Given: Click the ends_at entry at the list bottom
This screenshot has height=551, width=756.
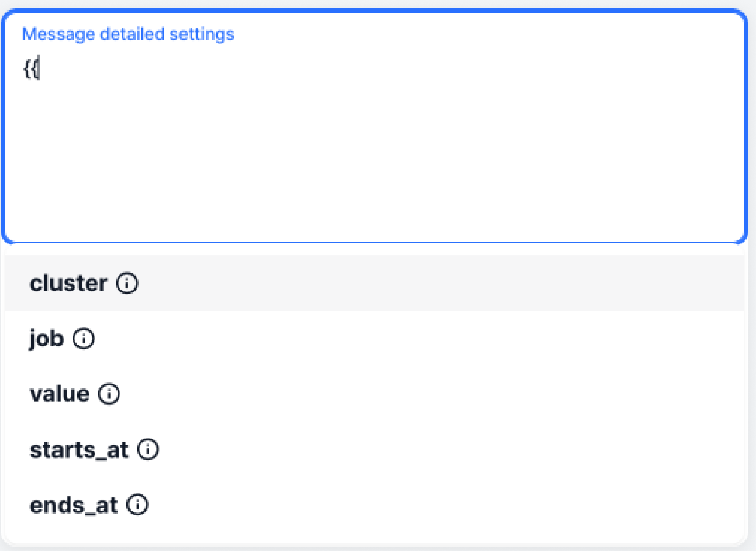Looking at the screenshot, I should (374, 505).
